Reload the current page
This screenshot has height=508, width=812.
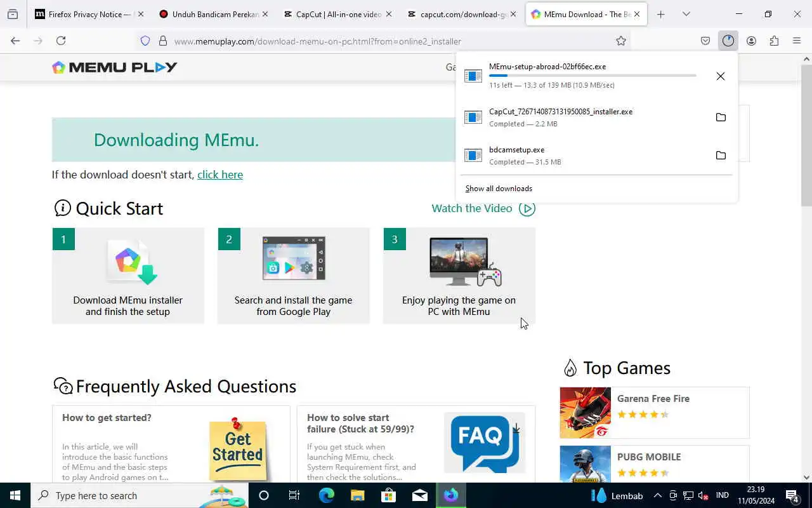click(x=61, y=41)
